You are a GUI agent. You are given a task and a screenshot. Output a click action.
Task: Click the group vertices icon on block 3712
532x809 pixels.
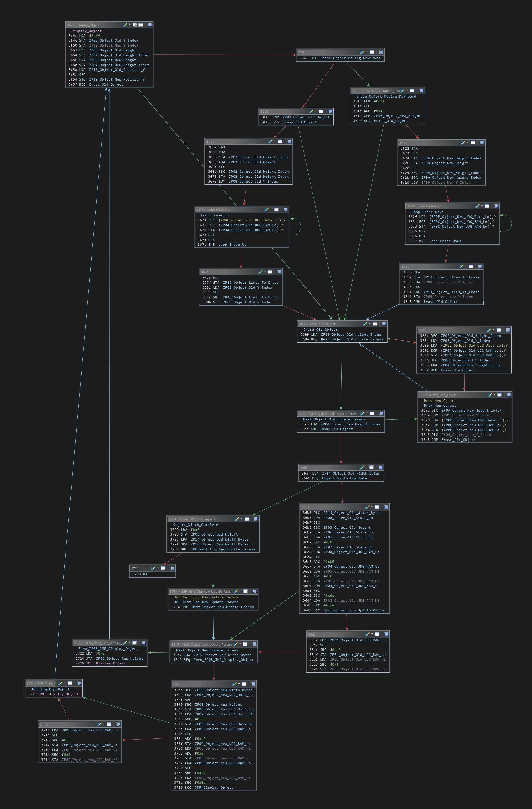[x=118, y=724]
